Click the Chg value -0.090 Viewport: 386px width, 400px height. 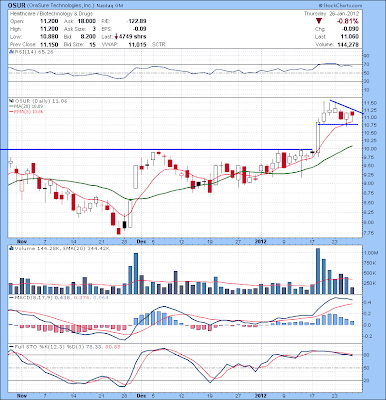click(x=351, y=29)
